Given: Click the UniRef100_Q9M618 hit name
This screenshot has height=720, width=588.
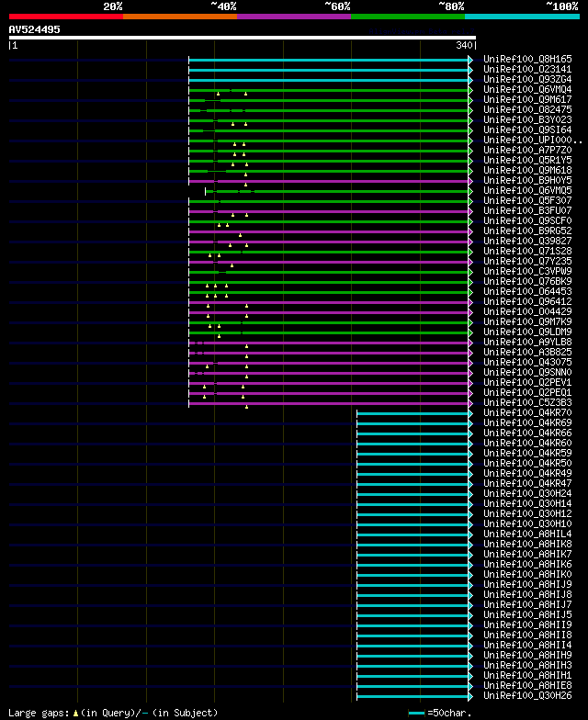Looking at the screenshot, I should coord(527,171).
